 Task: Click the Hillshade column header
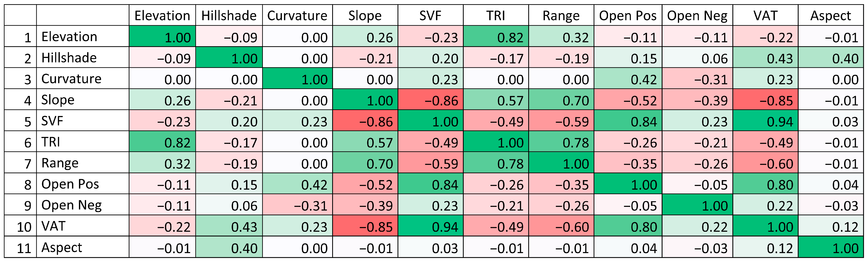pyautogui.click(x=229, y=16)
